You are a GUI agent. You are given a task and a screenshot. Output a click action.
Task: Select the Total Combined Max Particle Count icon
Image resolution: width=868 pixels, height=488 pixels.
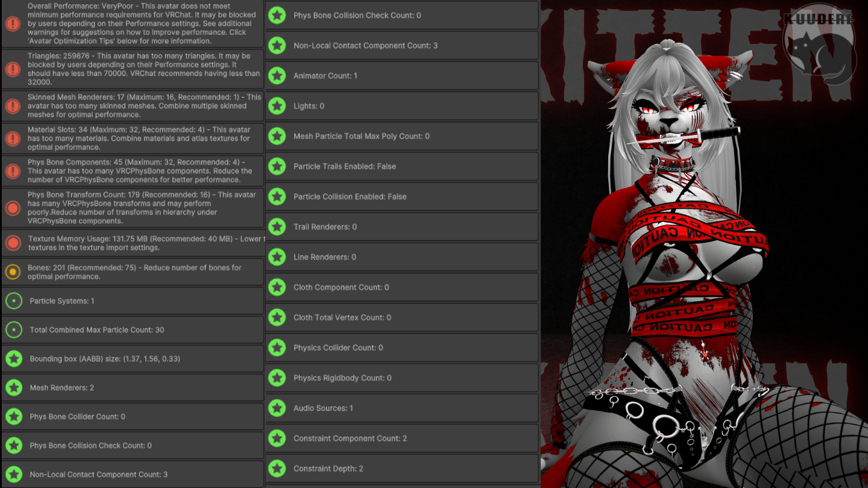click(14, 330)
